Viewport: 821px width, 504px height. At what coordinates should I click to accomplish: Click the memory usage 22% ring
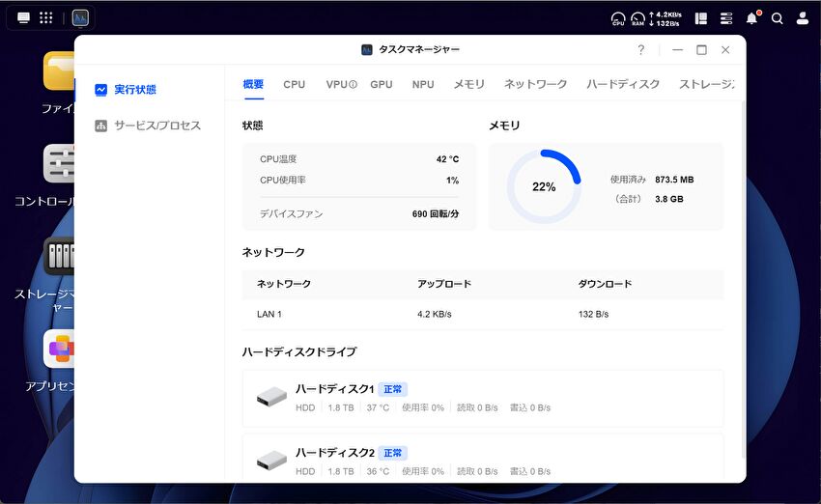tap(544, 186)
